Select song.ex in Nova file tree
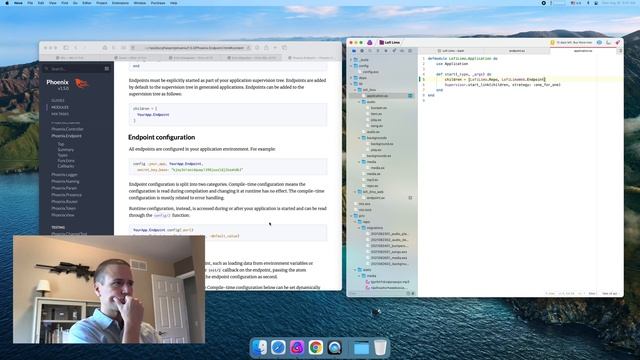Image resolution: width=640 pixels, height=360 pixels. click(x=377, y=126)
